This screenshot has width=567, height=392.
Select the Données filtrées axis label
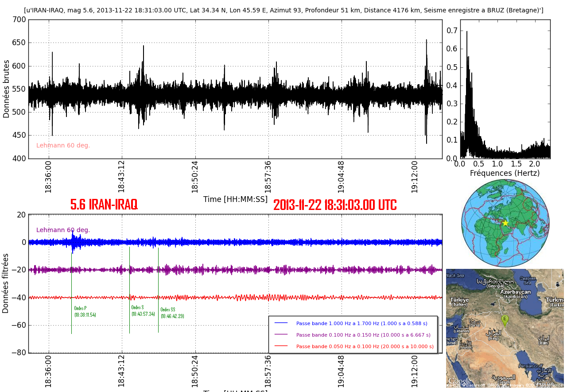pyautogui.click(x=6, y=283)
